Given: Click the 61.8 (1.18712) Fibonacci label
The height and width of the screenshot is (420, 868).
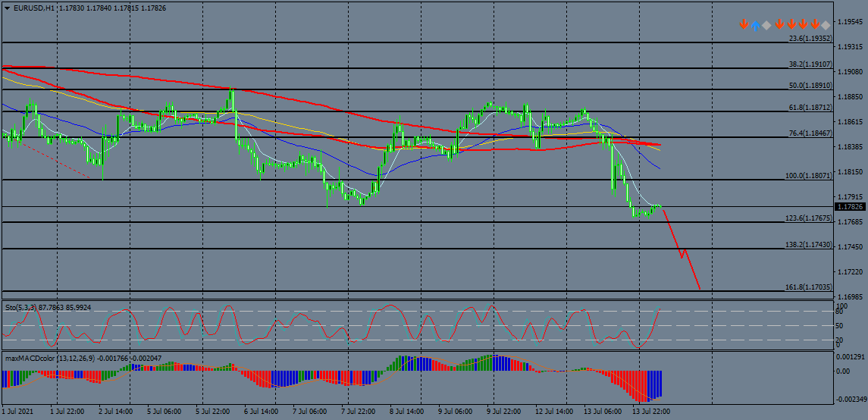Looking at the screenshot, I should tap(810, 108).
